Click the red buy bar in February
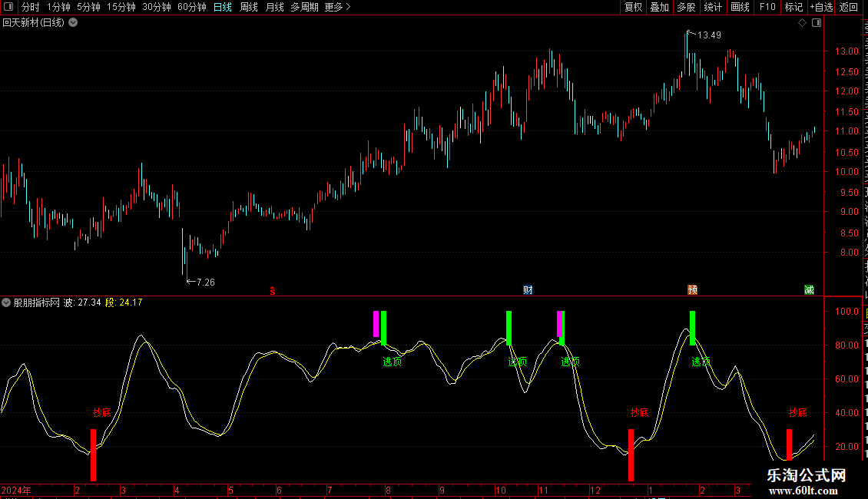The width and height of the screenshot is (868, 499). click(94, 454)
